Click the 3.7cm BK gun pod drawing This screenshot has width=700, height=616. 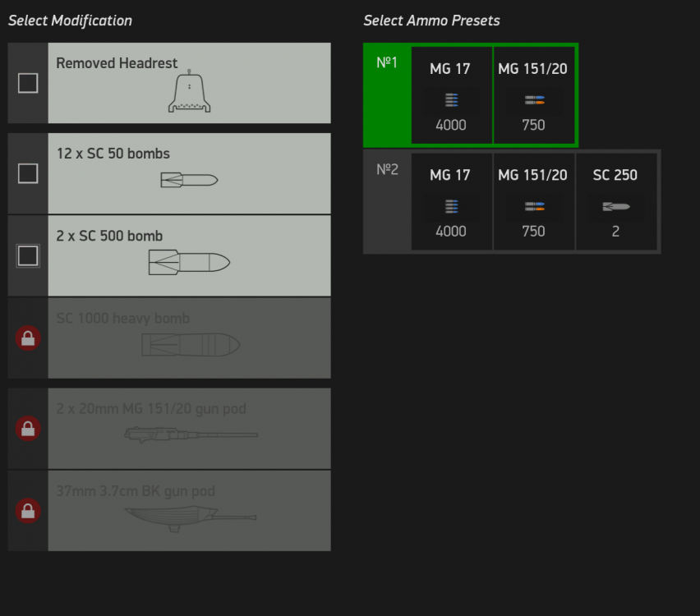190,518
